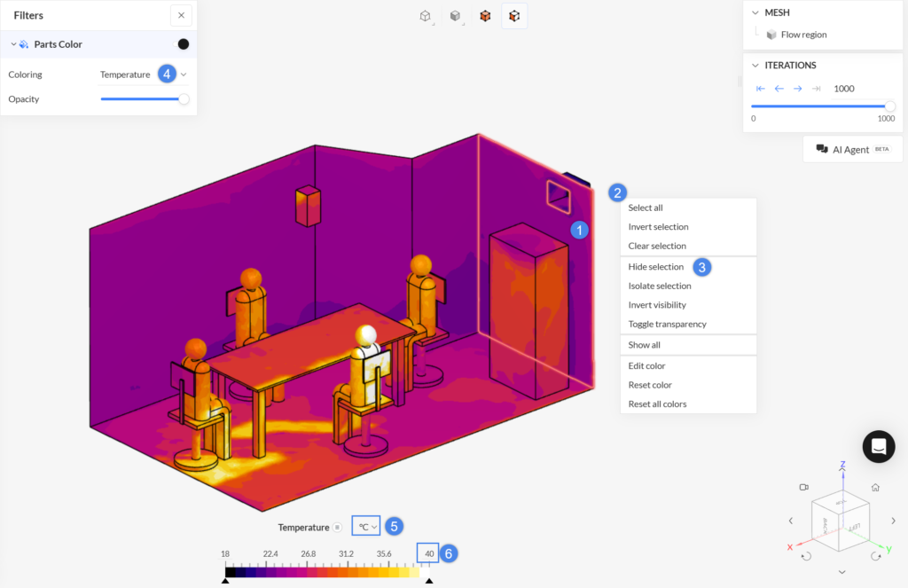Select the highlighted orange-and-white cube render icon
Viewport: 908px width, 588px height.
(514, 16)
